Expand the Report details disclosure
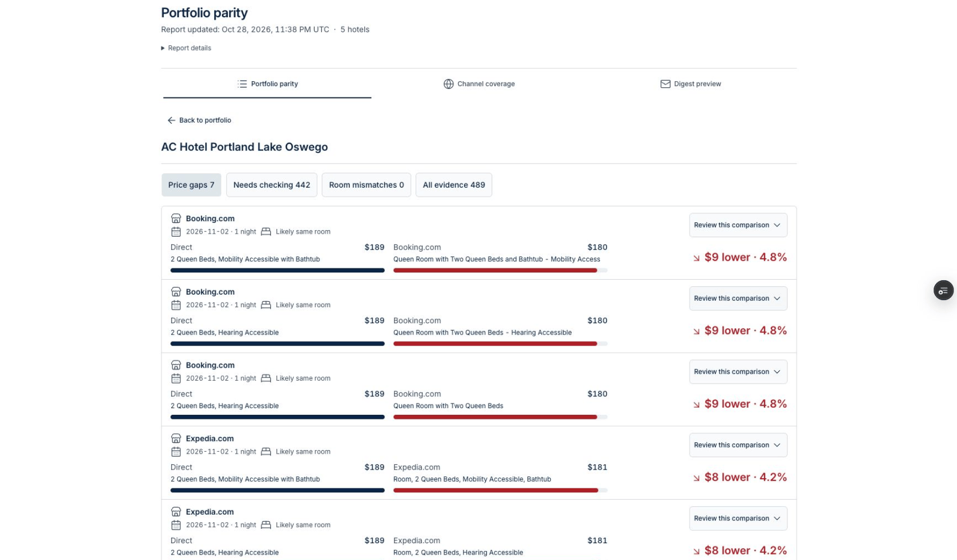This screenshot has width=957, height=560. click(186, 48)
